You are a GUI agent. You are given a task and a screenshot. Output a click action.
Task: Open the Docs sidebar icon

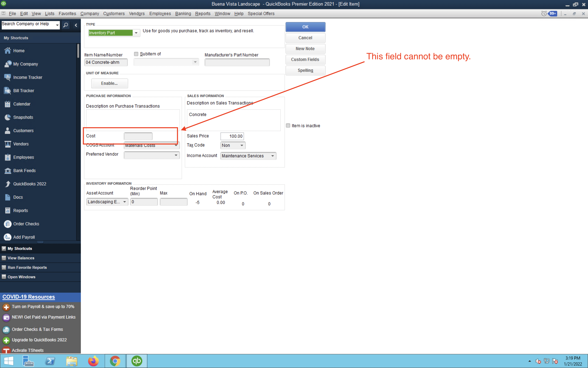(x=8, y=197)
